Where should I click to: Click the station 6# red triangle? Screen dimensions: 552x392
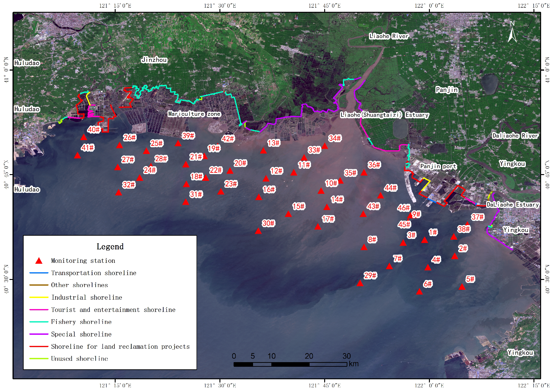point(419,292)
